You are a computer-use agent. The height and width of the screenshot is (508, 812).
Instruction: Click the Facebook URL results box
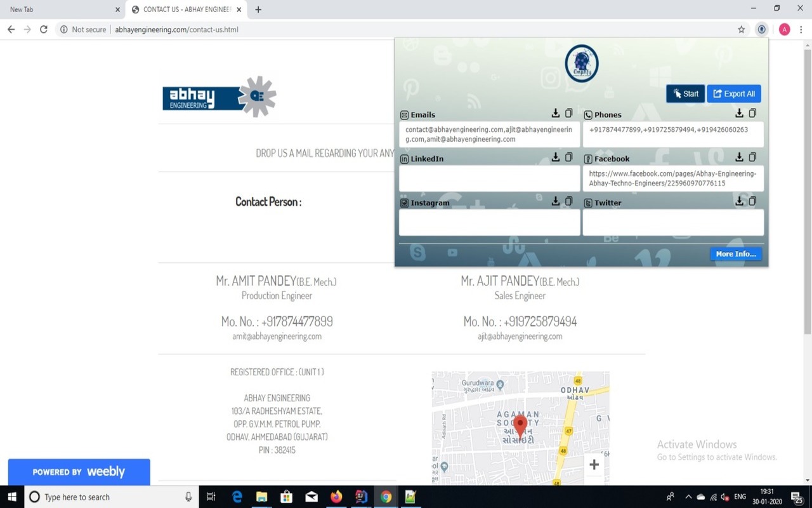tap(673, 178)
